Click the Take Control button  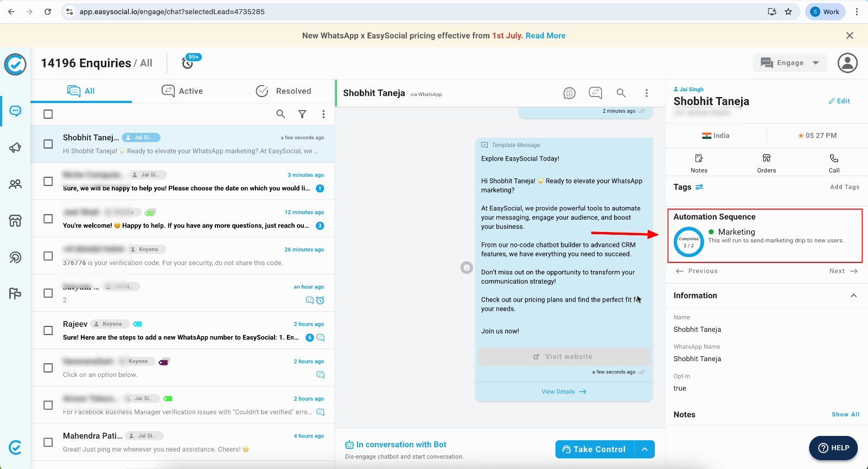[595, 449]
